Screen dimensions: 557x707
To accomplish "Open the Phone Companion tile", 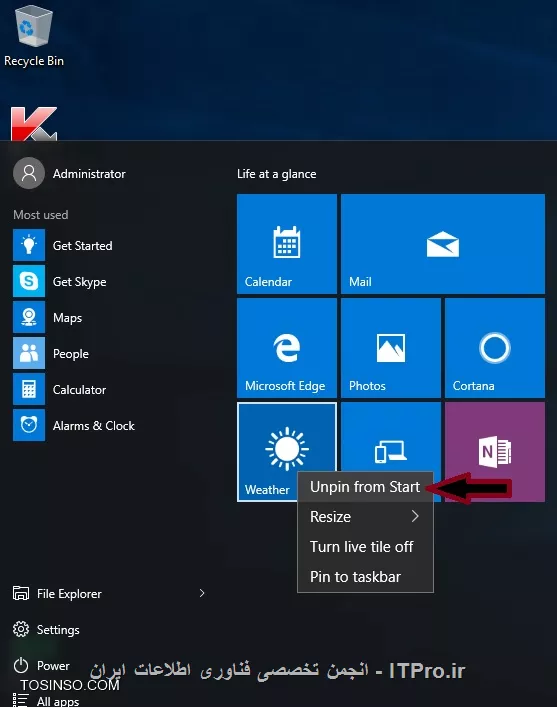I will click(x=391, y=437).
